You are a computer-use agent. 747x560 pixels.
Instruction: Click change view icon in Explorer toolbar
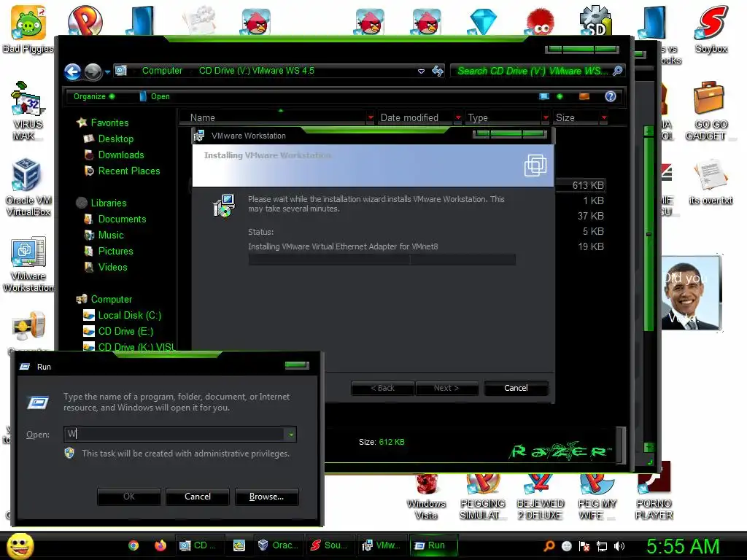[544, 97]
